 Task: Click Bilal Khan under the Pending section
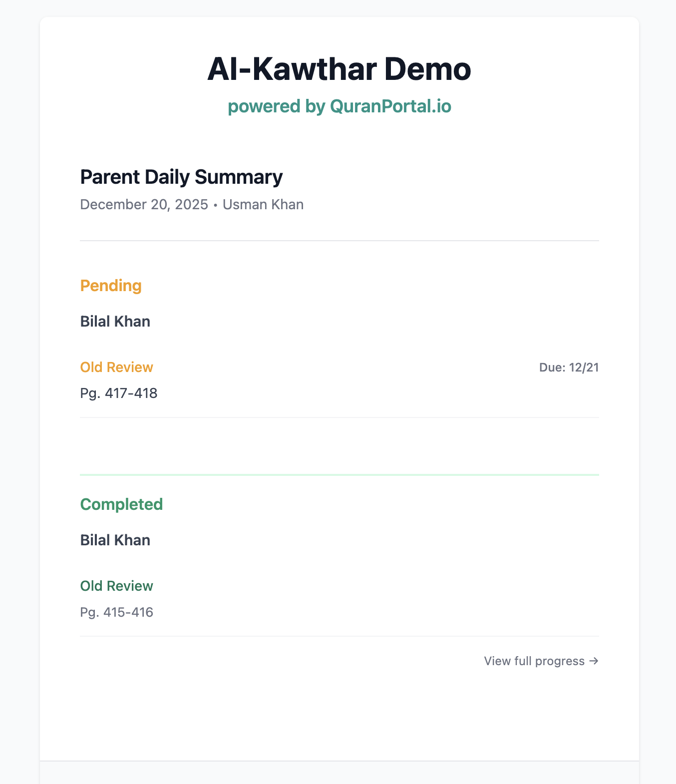(x=115, y=322)
